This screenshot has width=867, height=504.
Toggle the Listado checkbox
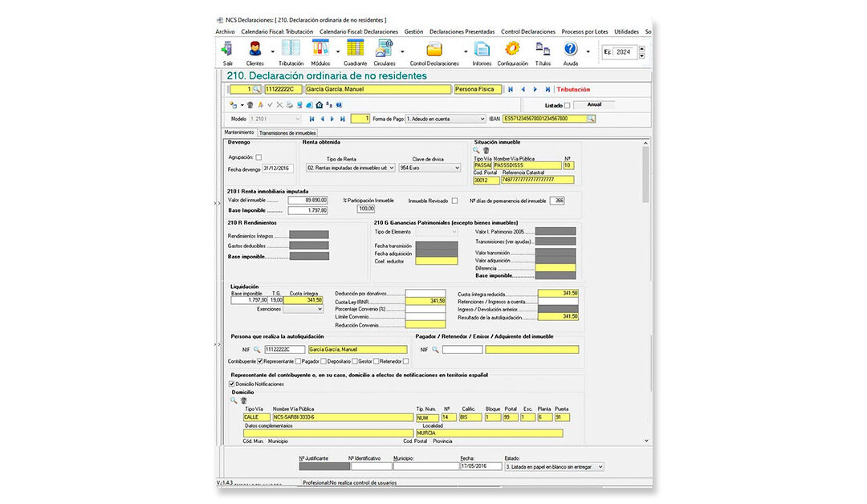(x=567, y=106)
